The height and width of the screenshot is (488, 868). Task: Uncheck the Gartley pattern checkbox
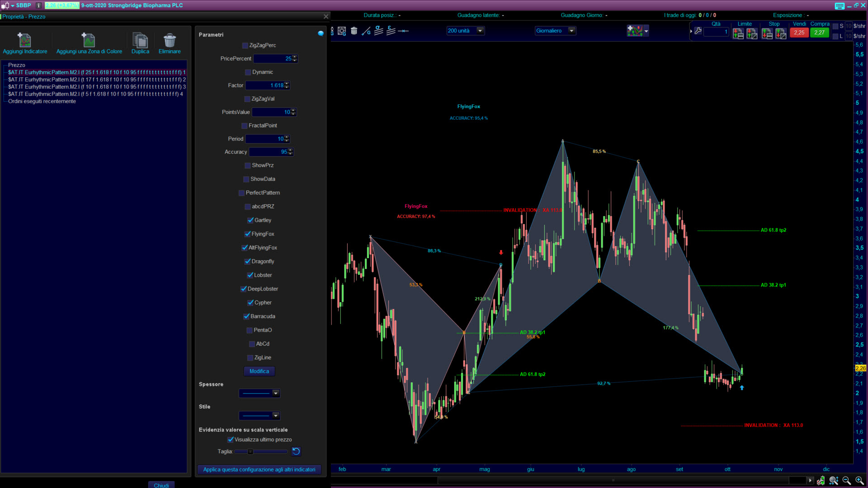(x=250, y=221)
